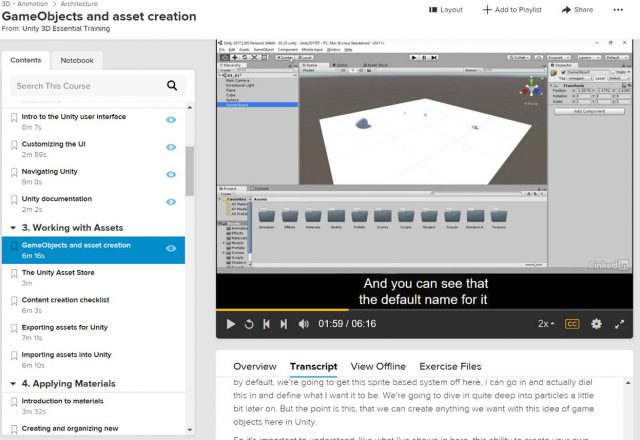Open the Exercise Files tab
Screen dimensions: 640x440
click(x=450, y=367)
